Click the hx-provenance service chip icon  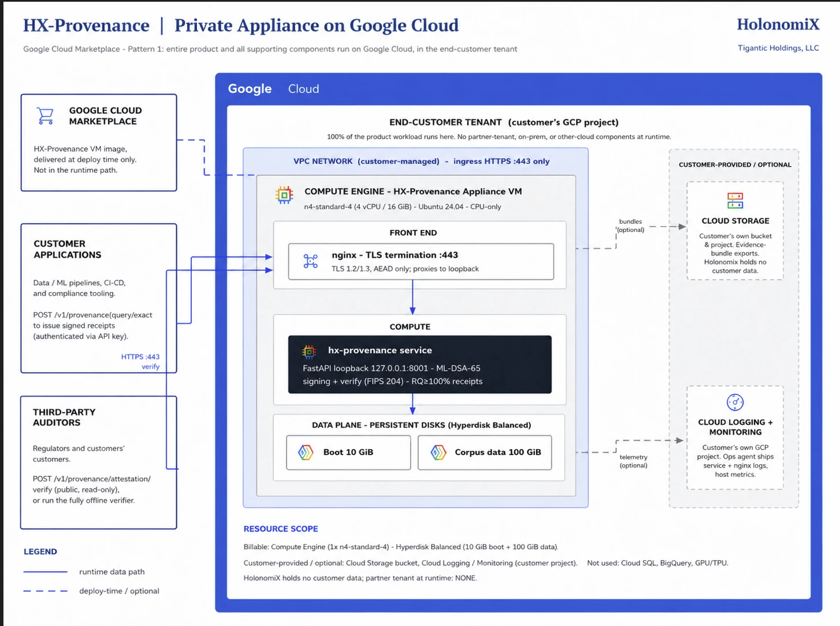[x=309, y=351]
